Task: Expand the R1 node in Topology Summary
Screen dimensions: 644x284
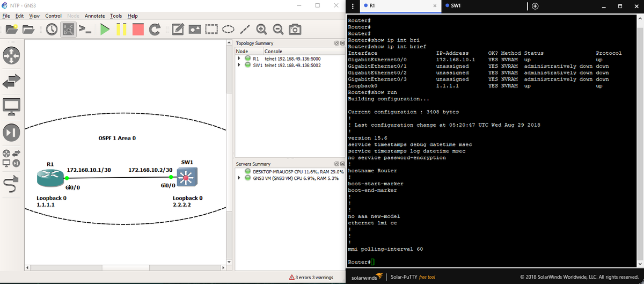Action: coord(239,59)
